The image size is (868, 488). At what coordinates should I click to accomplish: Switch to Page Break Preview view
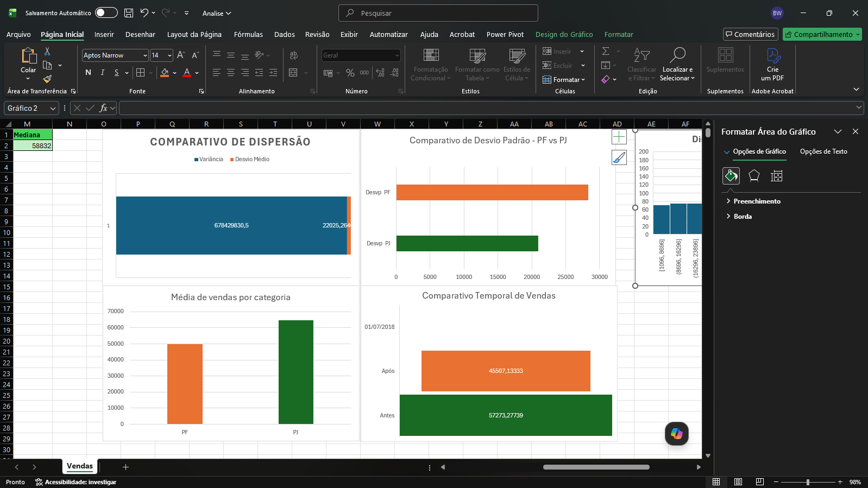click(759, 482)
